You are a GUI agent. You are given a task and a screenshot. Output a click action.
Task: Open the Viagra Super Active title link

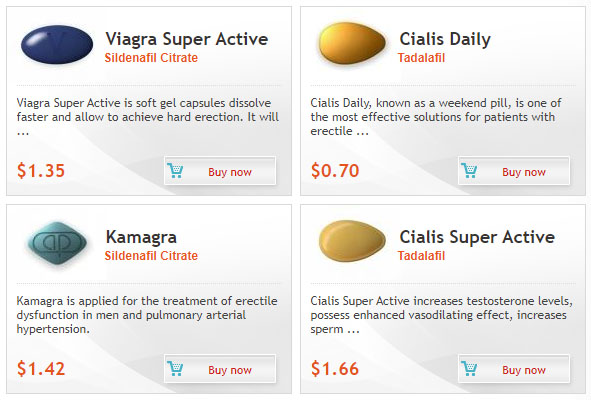tap(187, 39)
